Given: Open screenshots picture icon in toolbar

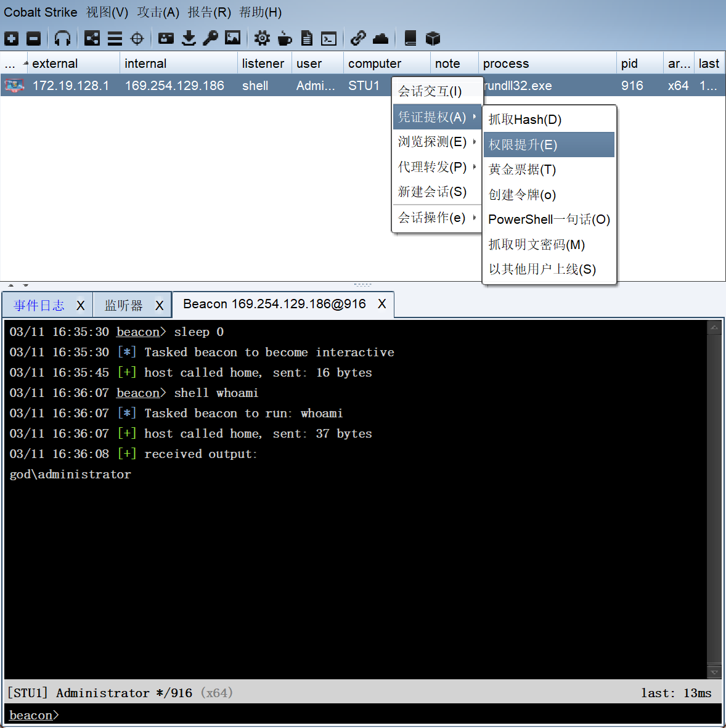Looking at the screenshot, I should [232, 39].
